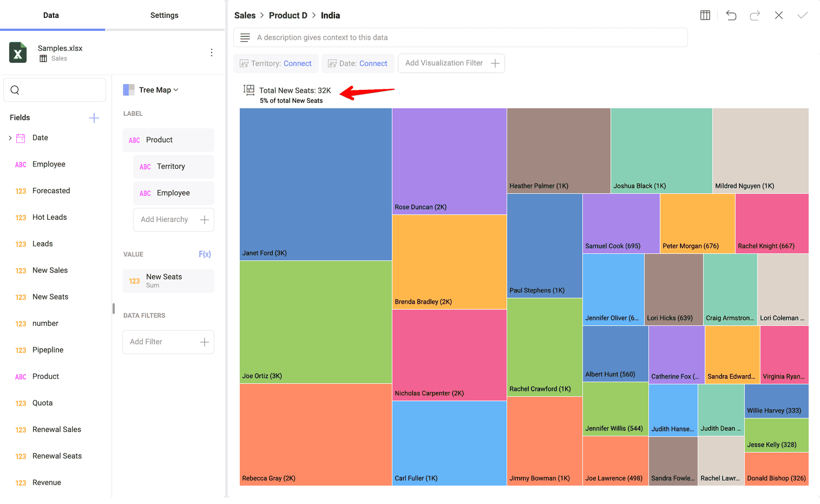The width and height of the screenshot is (820, 504).
Task: Click the Samuel Cook (695) tile
Action: [621, 224]
